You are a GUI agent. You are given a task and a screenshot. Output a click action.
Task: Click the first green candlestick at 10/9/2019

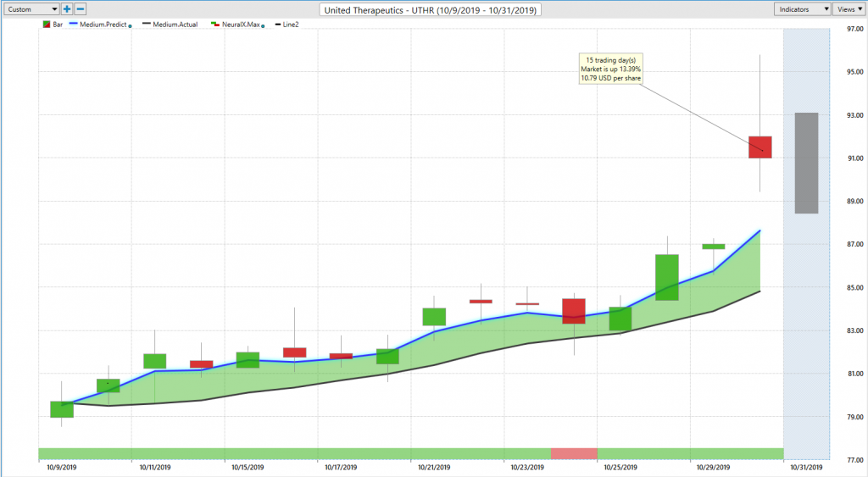[x=61, y=409]
